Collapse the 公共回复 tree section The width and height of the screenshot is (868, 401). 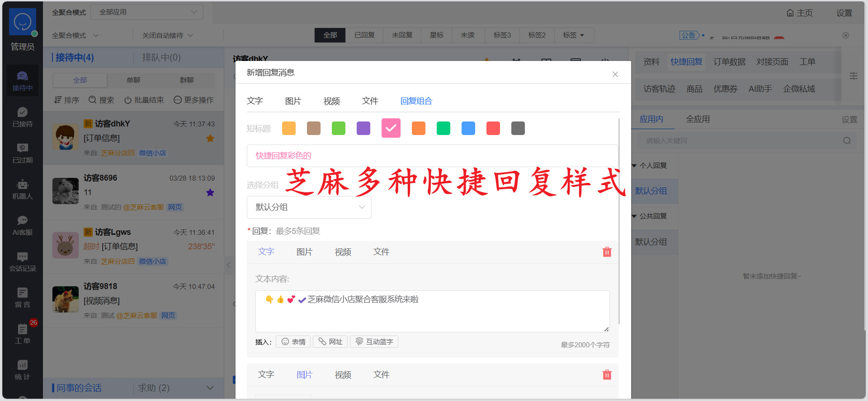(x=634, y=216)
